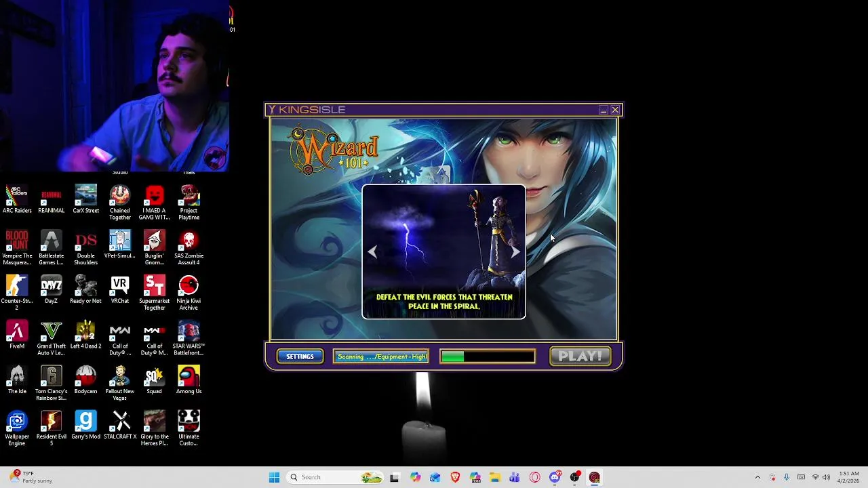Open Call of Duty MW icon beside Left 4 Dead 2

click(120, 339)
